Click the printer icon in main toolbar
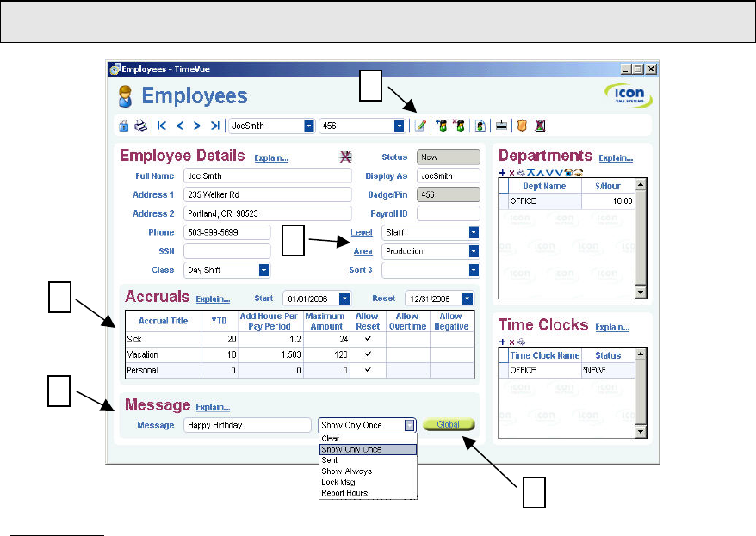Screen dimensions: 756x536 (140, 126)
